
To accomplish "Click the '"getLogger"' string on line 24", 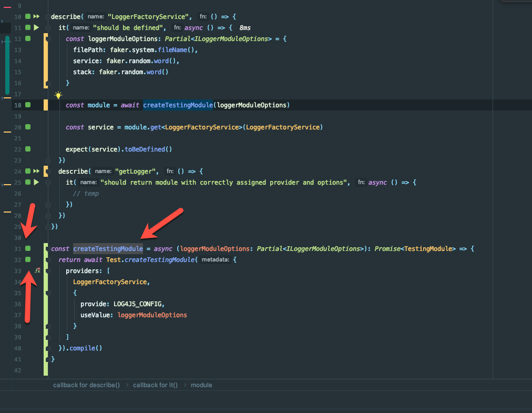I will click(135, 171).
